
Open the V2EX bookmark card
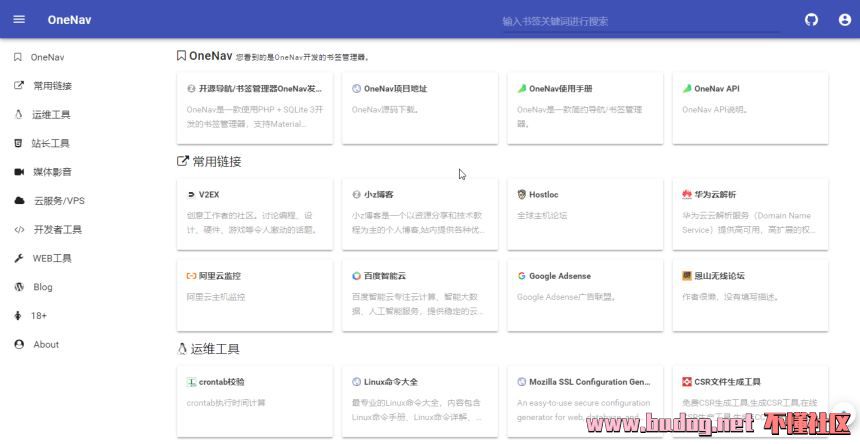tap(253, 211)
